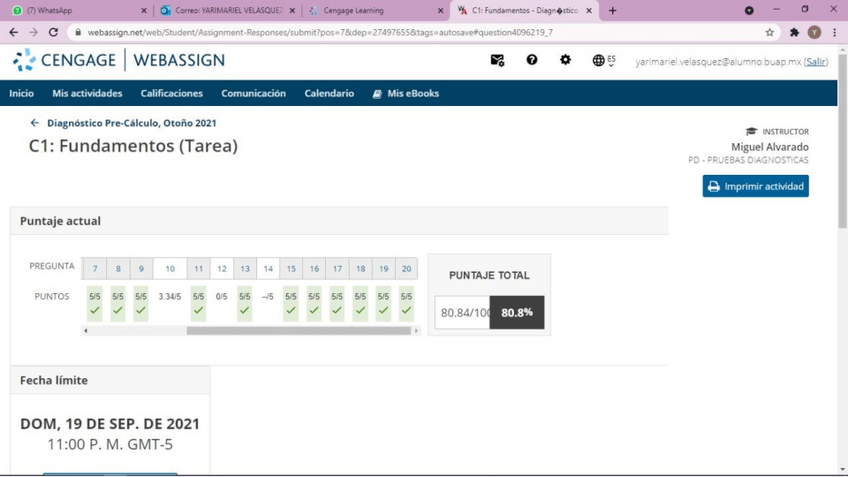
Task: Open the ES language globe selector
Action: point(604,60)
